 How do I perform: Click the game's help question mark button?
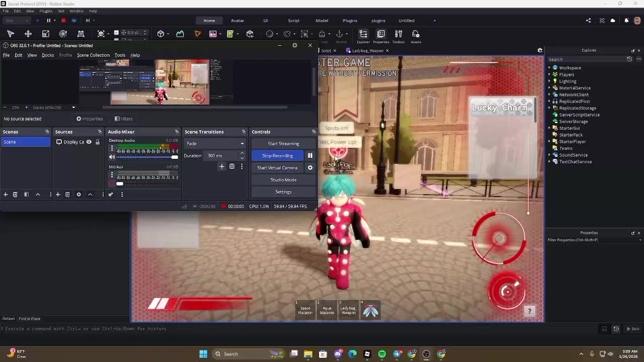529,311
